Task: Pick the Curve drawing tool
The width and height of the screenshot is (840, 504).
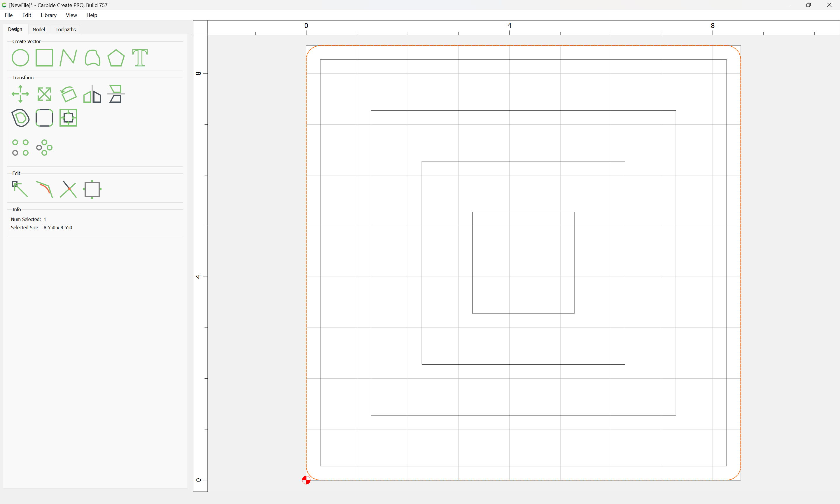Action: (x=92, y=58)
